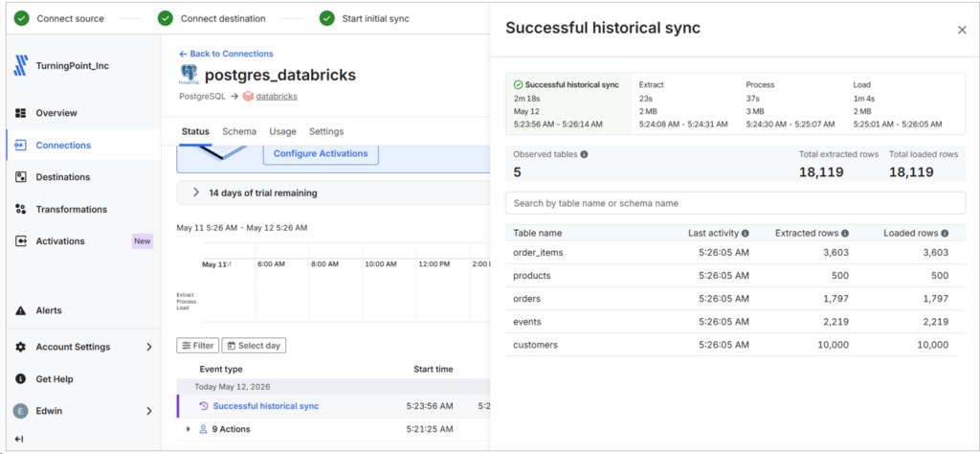Click the Extracted rows info icon

pos(845,234)
